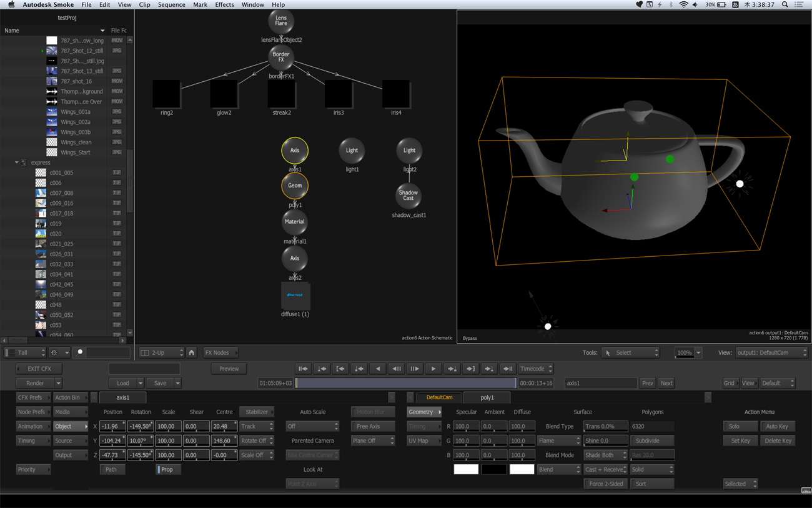Collapse the express folder in the media list
Screen dimensions: 812x508
(17, 162)
